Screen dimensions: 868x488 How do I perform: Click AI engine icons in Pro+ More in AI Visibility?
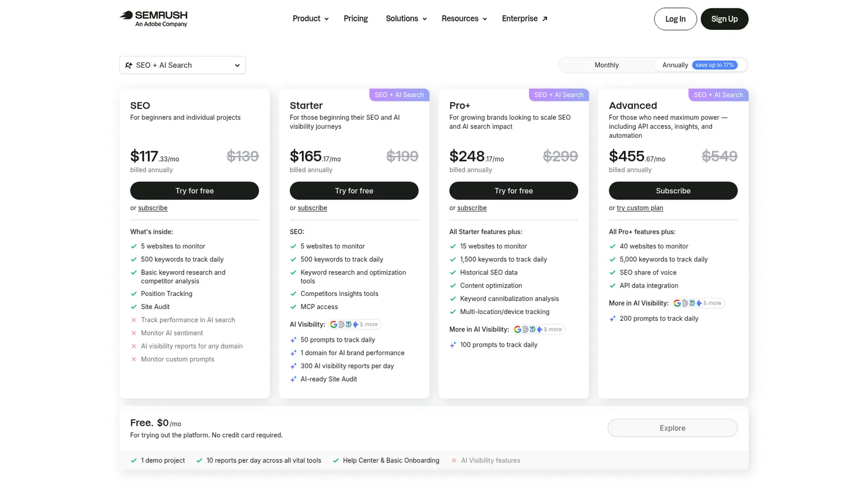(x=539, y=329)
